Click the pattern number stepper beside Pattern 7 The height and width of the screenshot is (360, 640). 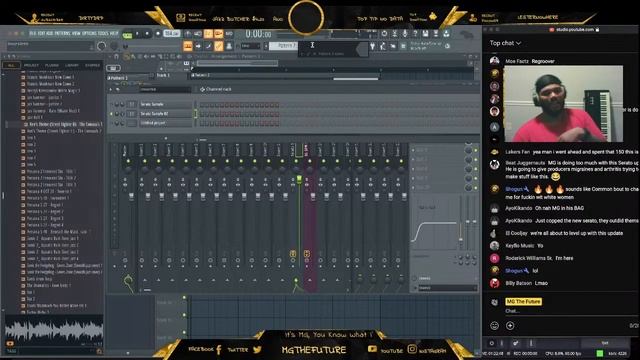266,46
